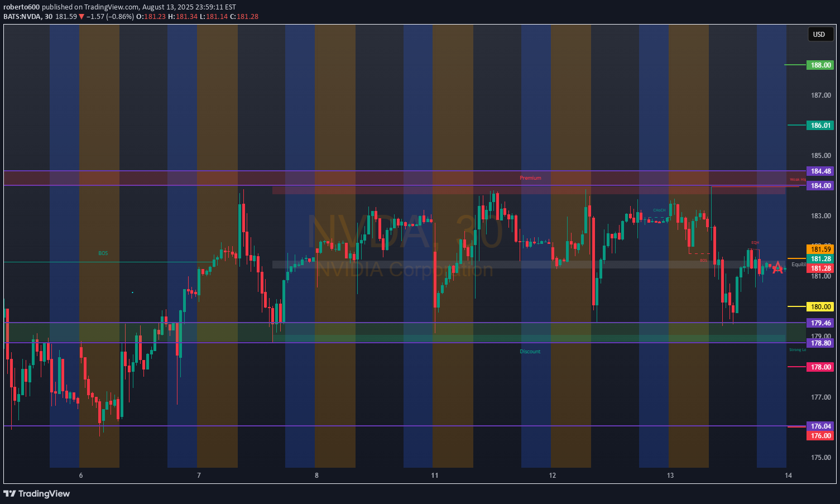Select the green 188.00 price label
The height and width of the screenshot is (504, 840).
pyautogui.click(x=820, y=65)
